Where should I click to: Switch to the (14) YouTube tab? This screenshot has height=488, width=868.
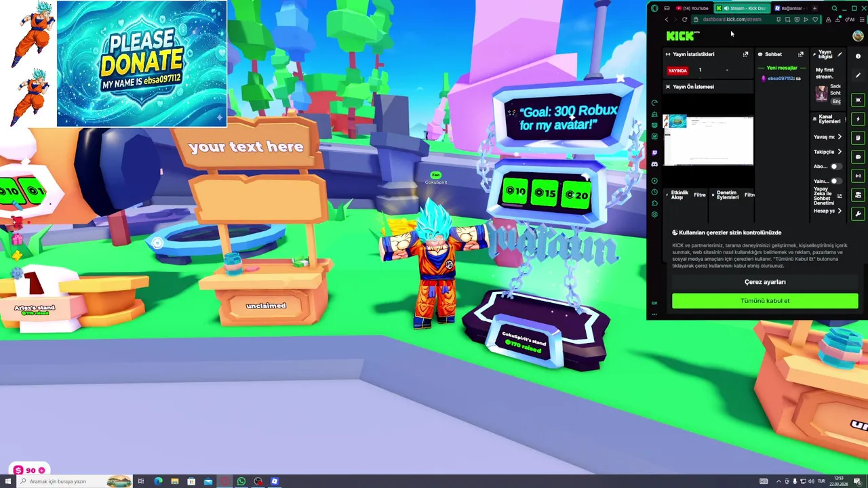[x=692, y=8]
